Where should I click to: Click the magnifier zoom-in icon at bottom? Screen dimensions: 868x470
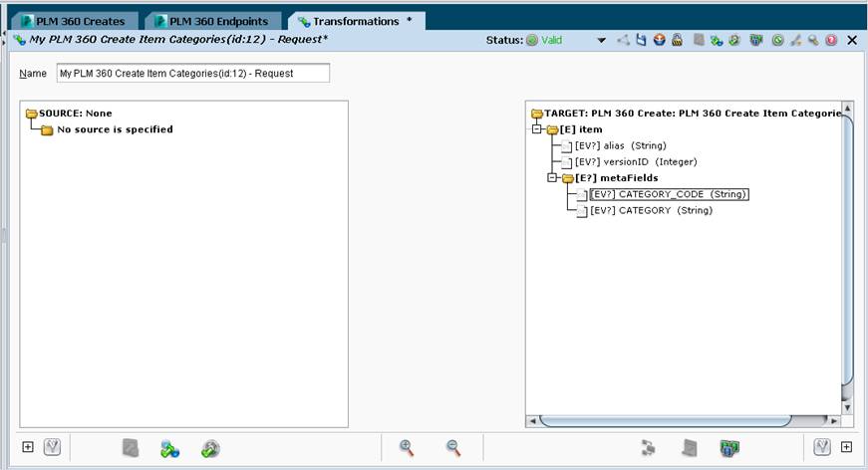pyautogui.click(x=407, y=448)
